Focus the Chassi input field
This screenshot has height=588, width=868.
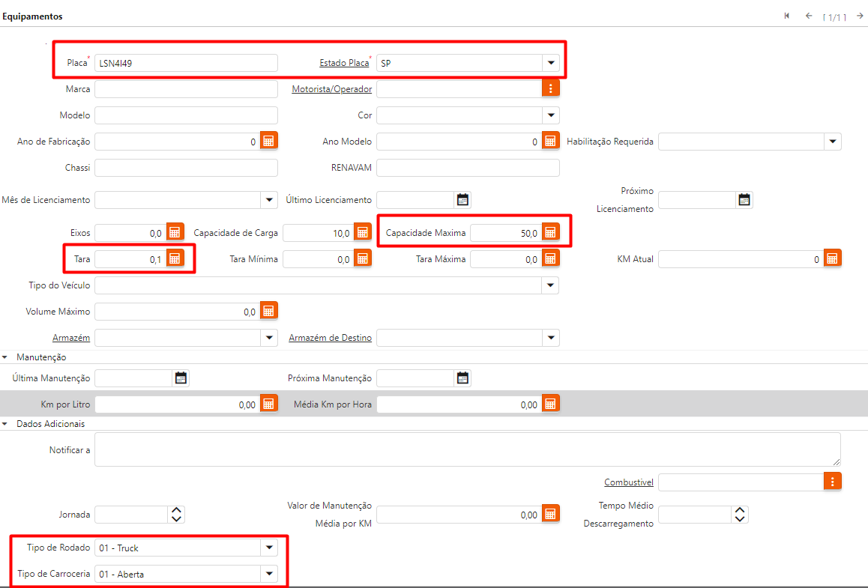[x=186, y=167]
